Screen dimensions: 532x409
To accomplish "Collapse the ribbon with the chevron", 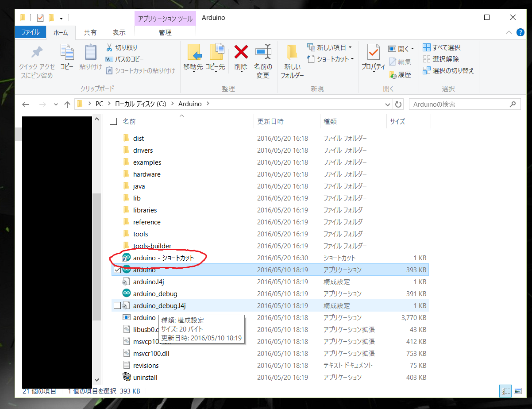I will click(x=509, y=33).
